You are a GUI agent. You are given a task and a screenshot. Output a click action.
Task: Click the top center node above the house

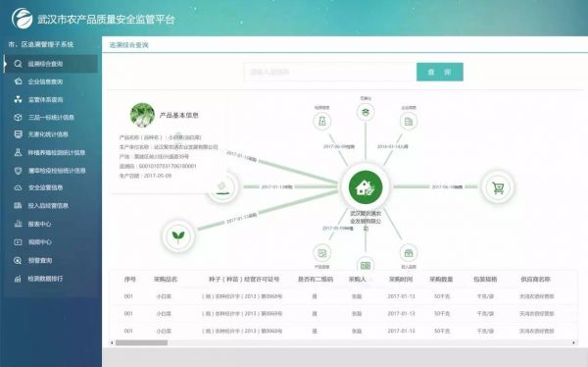click(366, 112)
